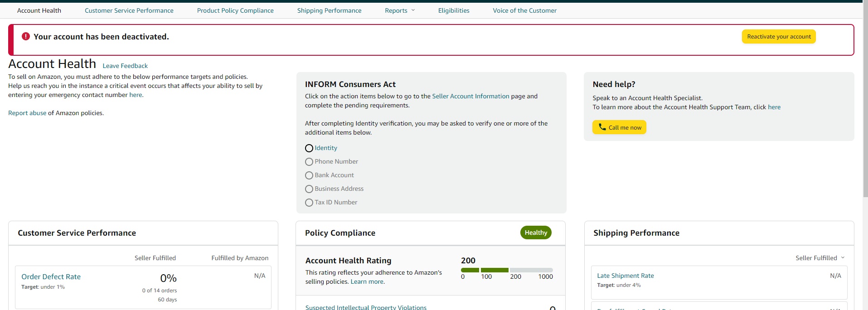This screenshot has height=310, width=868.
Task: Click the Account Health Rating progress bar
Action: (x=507, y=270)
